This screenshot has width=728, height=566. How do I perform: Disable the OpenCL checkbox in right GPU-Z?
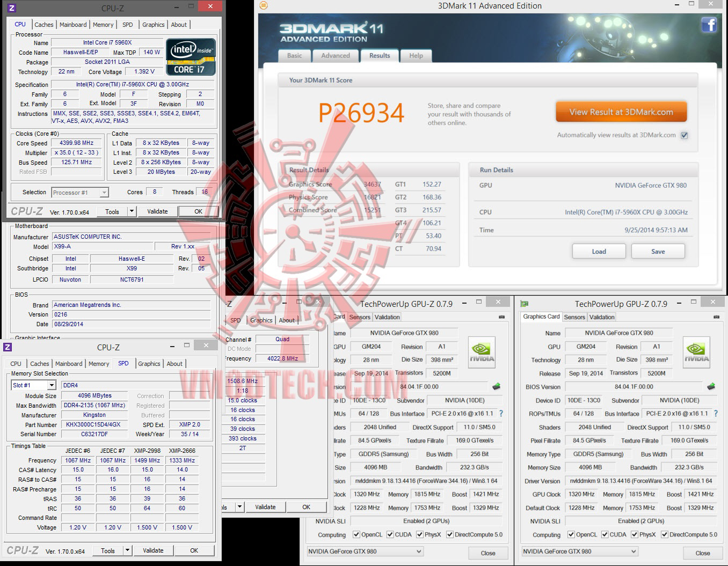pos(571,534)
